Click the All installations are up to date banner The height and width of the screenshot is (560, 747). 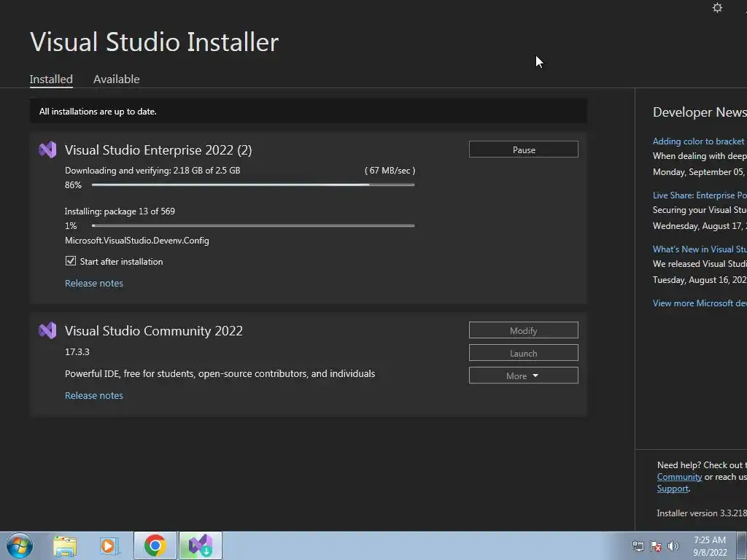click(309, 112)
